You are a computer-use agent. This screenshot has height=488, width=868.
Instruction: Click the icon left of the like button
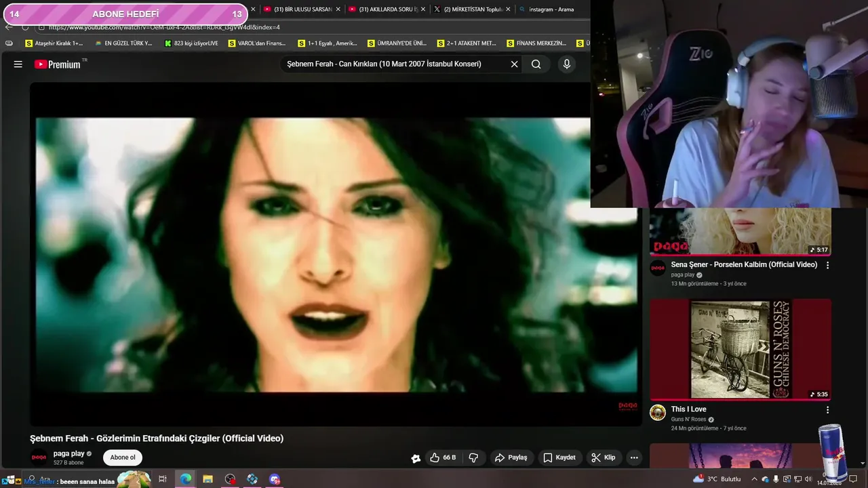click(x=416, y=458)
